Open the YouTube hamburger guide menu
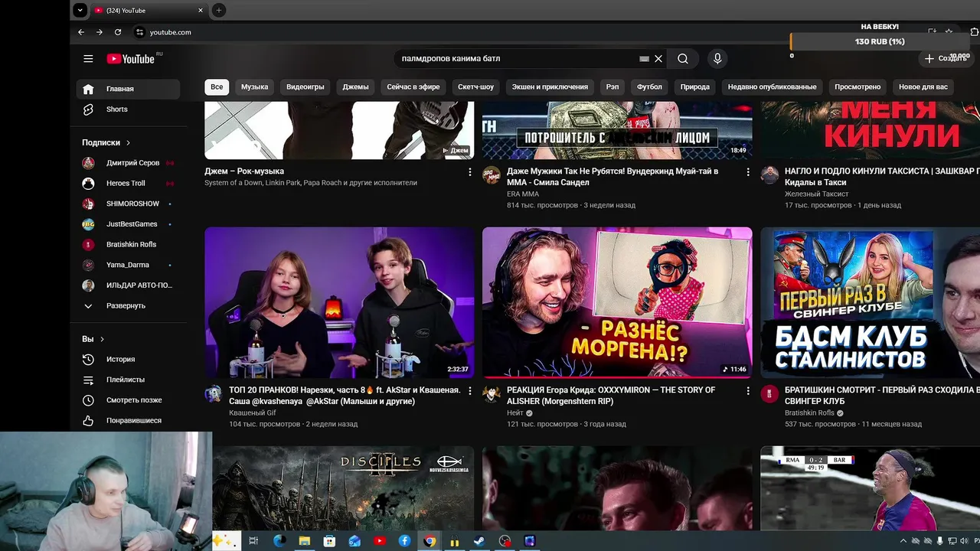Viewport: 980px width, 551px height. (88, 59)
